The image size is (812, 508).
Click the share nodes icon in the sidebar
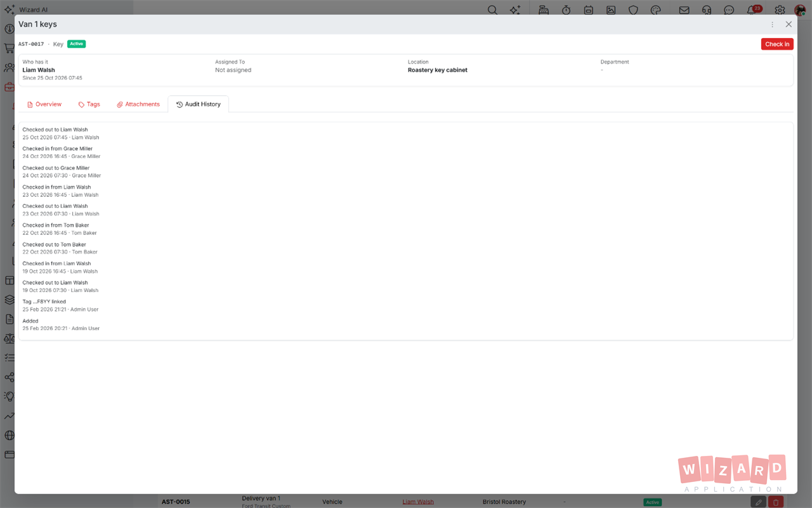[x=10, y=377]
